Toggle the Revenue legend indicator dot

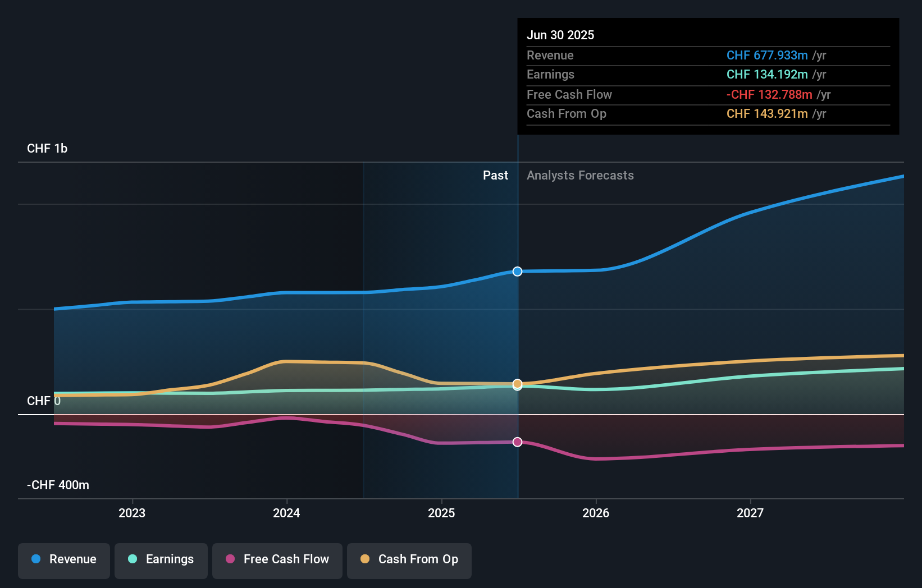36,559
